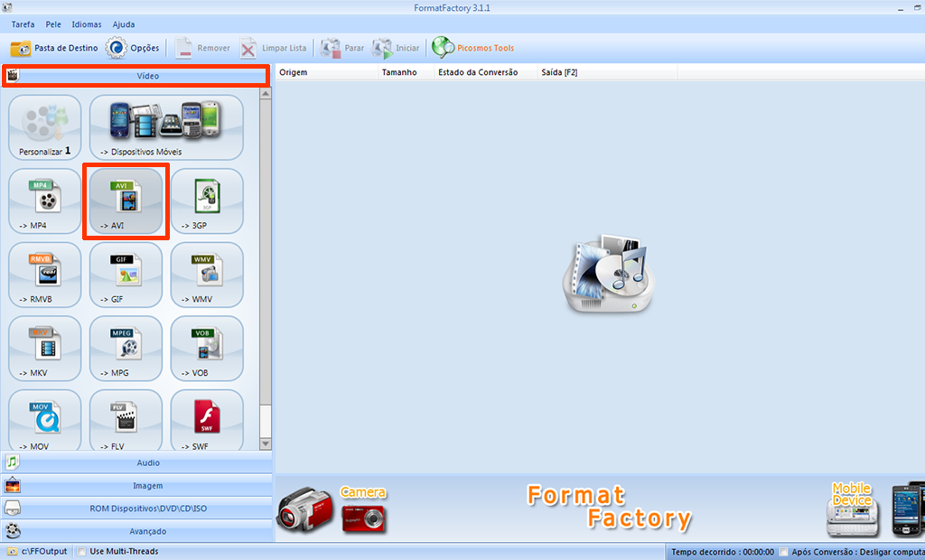Collapse the Vídeo category panel
The width and height of the screenshot is (925, 560).
click(x=136, y=76)
